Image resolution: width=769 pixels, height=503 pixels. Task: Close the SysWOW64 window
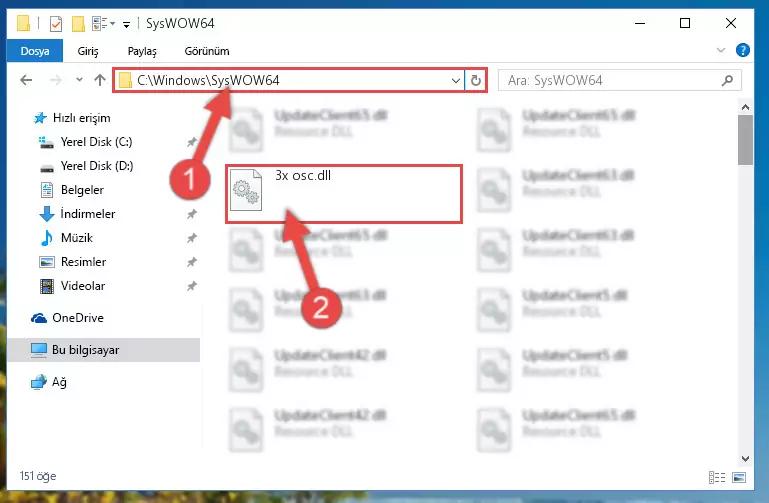pyautogui.click(x=731, y=23)
